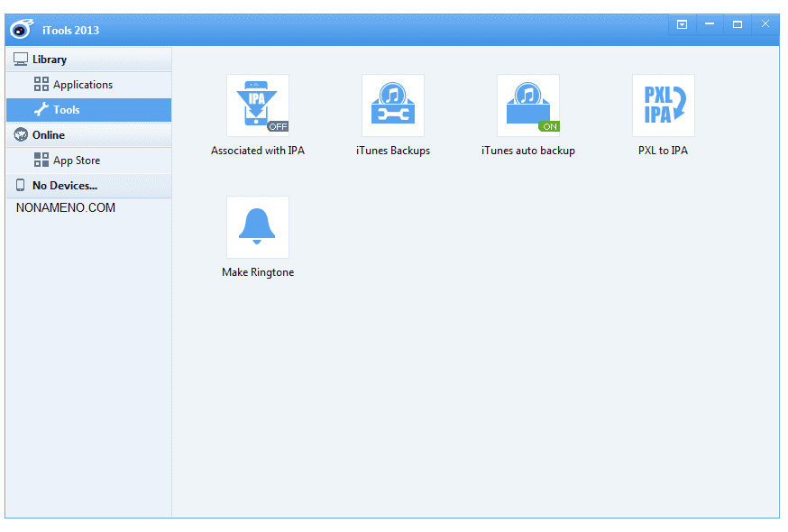Screen dimensions: 788x532
Task: Minimize the iTools 2013 window
Action: [x=710, y=24]
